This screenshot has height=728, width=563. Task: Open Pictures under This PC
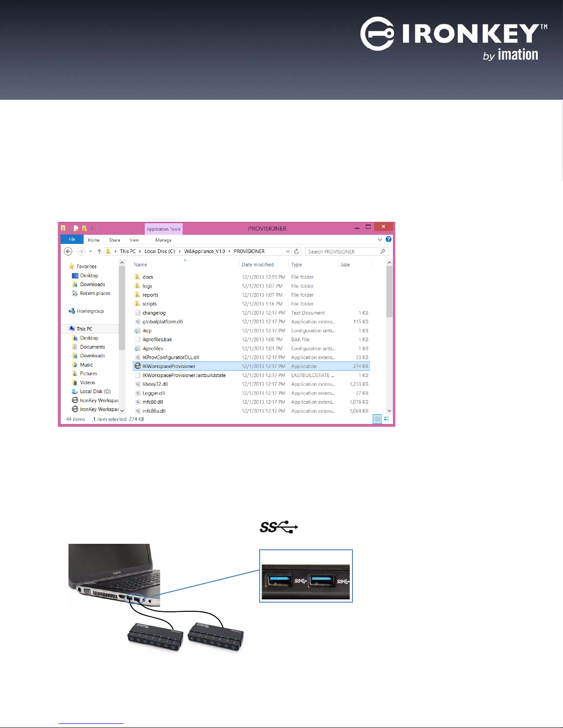(x=88, y=373)
